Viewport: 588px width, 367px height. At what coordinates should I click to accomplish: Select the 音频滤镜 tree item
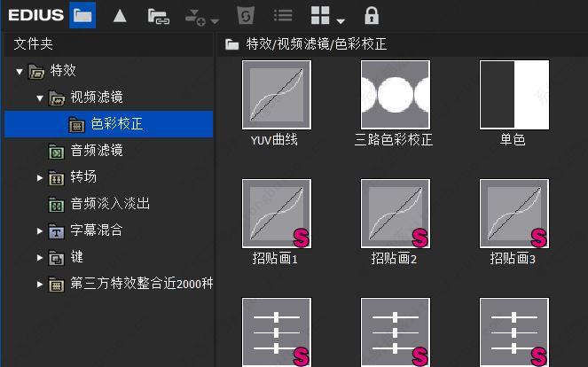(97, 151)
